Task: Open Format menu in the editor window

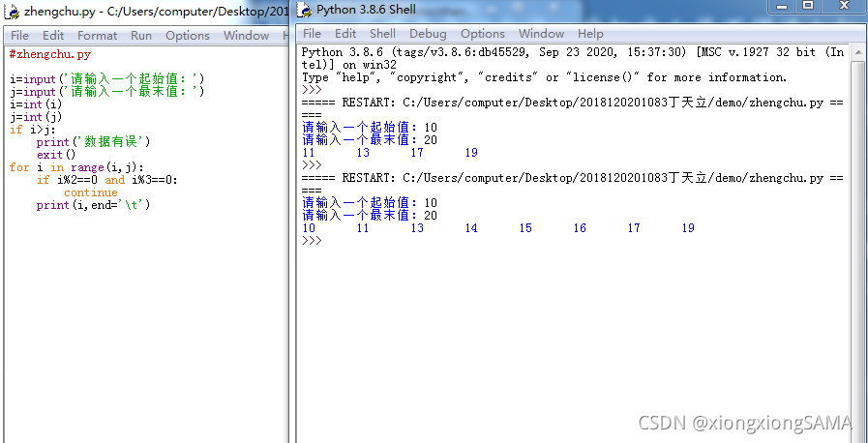Action: [x=98, y=36]
